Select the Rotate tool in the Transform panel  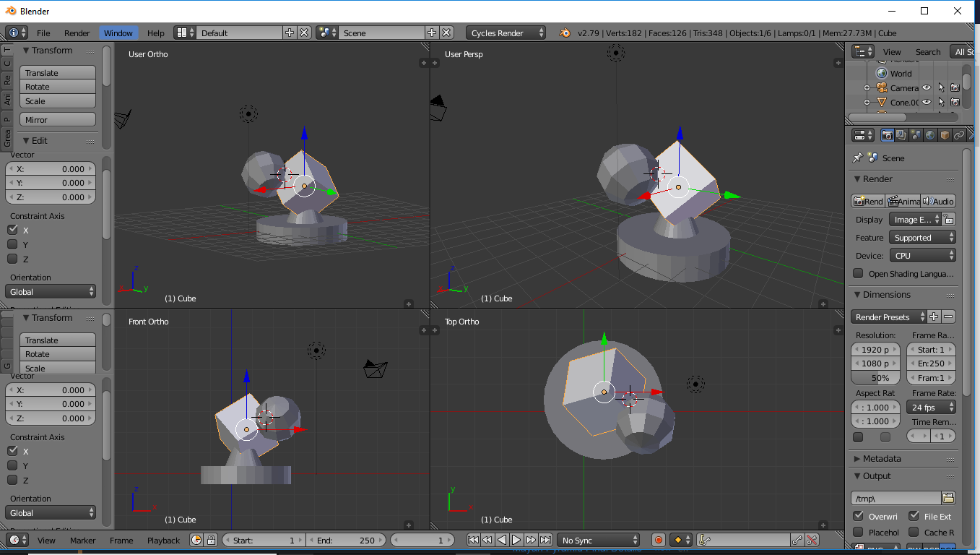(57, 86)
